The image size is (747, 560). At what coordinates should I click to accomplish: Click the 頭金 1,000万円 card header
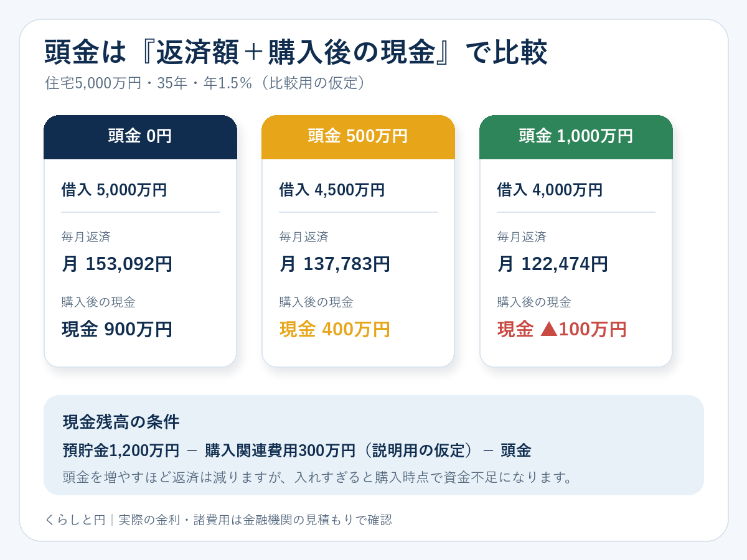click(576, 137)
